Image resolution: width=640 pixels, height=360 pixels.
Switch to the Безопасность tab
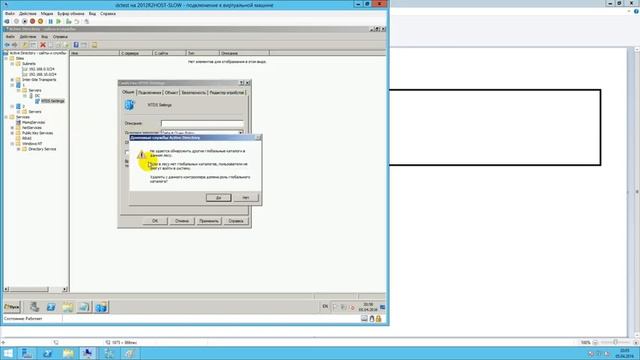tap(193, 93)
